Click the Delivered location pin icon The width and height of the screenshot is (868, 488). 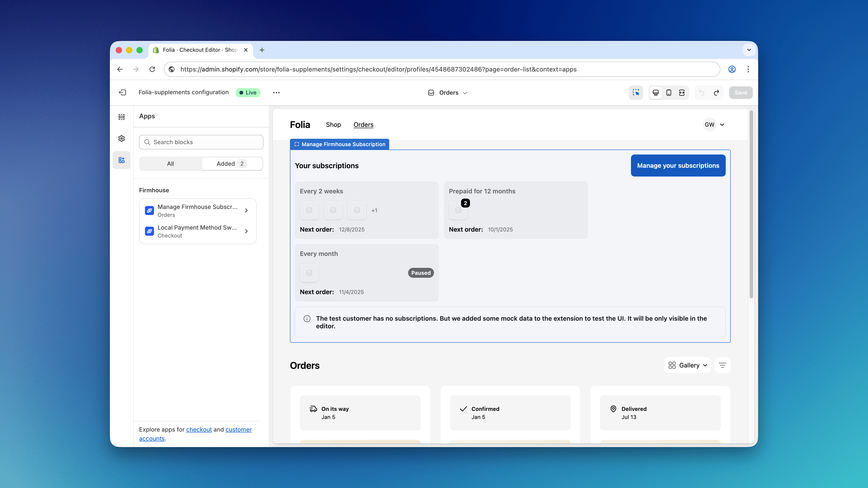[613, 409]
